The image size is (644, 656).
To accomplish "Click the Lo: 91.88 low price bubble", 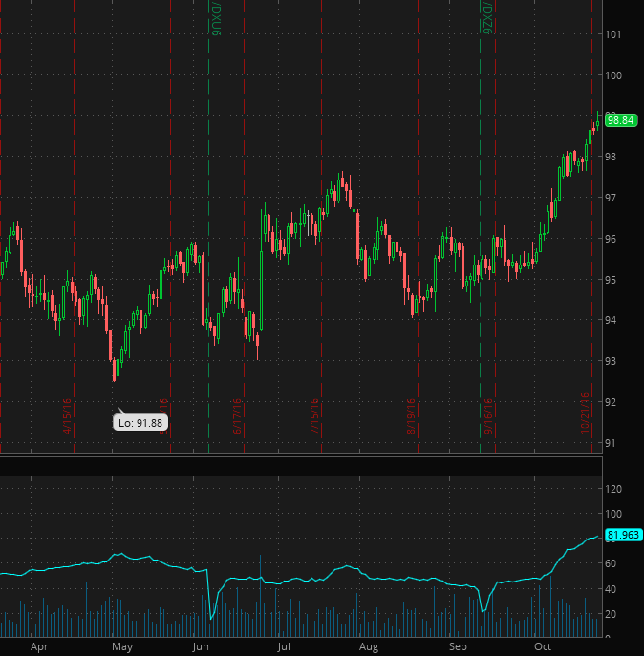I will pyautogui.click(x=140, y=422).
